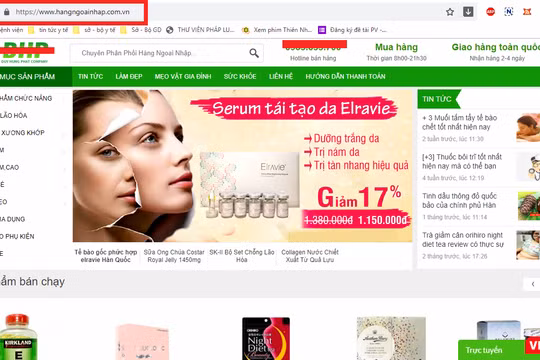
Task: Click the Elravie serum promotion banner
Action: [x=242, y=166]
